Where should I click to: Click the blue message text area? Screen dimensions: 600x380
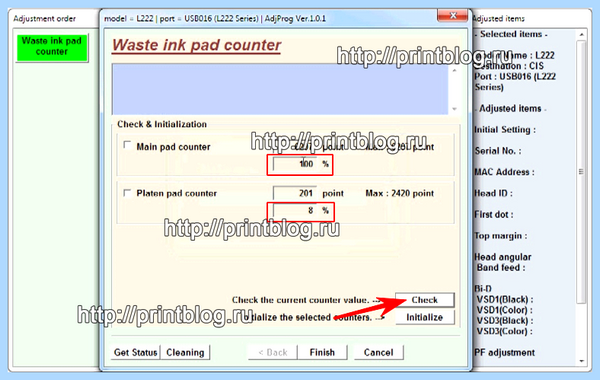click(280, 90)
